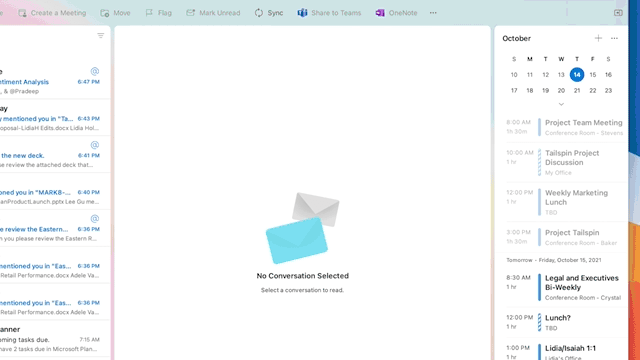This screenshot has height=360, width=640.
Task: Expand the mini calendar with the chevron
Action: tap(561, 104)
